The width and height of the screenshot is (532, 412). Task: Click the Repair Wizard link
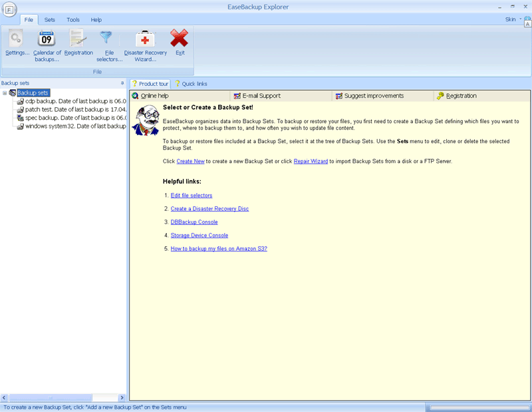pyautogui.click(x=311, y=161)
